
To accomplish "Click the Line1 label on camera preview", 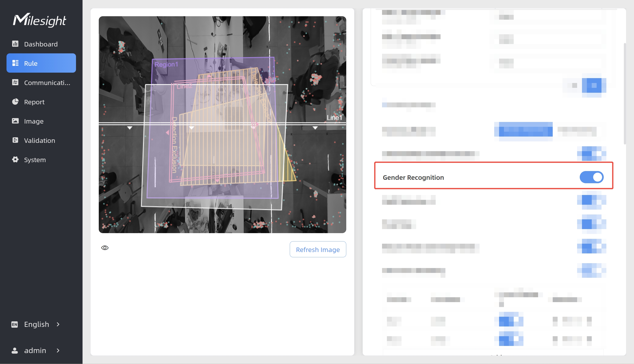I will click(334, 117).
